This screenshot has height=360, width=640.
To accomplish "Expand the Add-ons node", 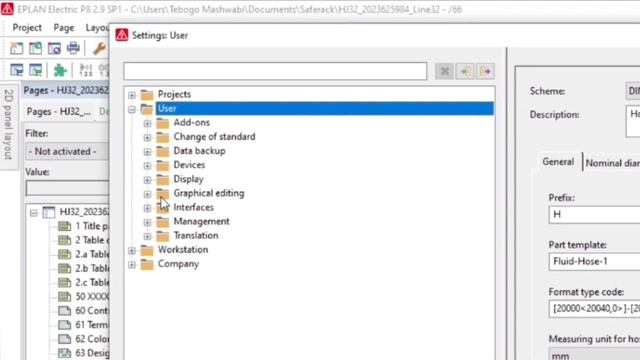I will tap(147, 123).
